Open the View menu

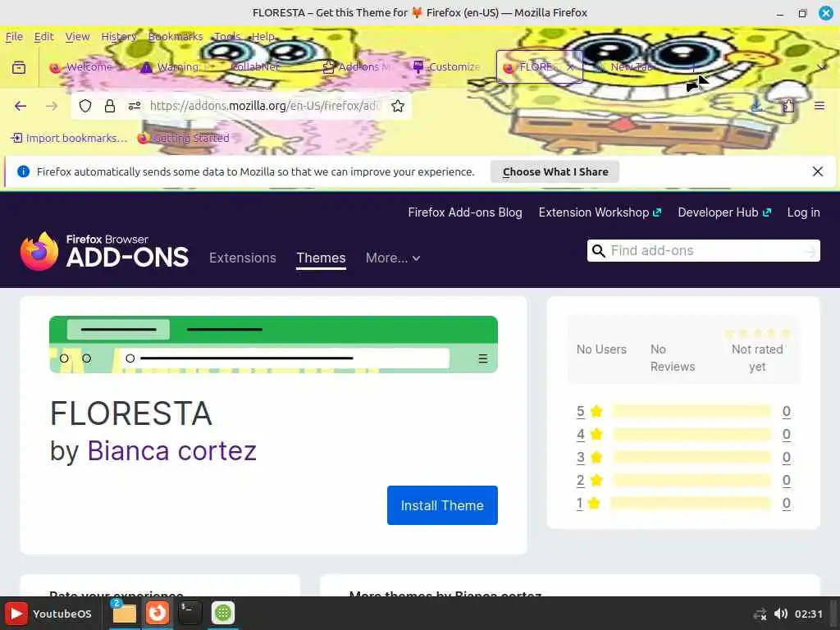pyautogui.click(x=78, y=36)
